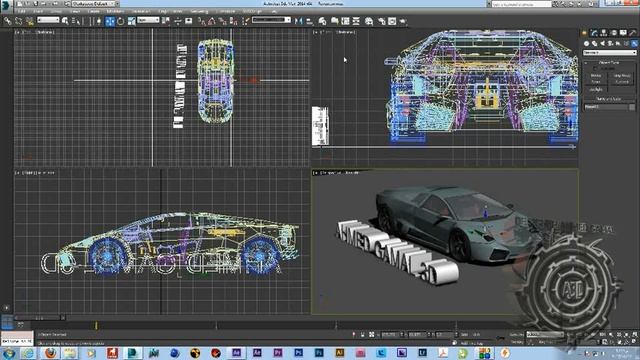Toggle the Percent Snap button
Image resolution: width=640 pixels, height=360 pixels.
(223, 21)
